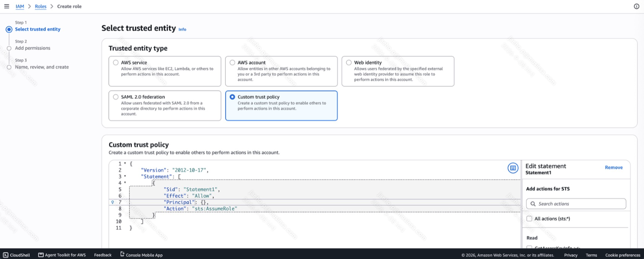Go to Roles breadcrumb
This screenshot has height=259, width=644.
click(x=41, y=7)
